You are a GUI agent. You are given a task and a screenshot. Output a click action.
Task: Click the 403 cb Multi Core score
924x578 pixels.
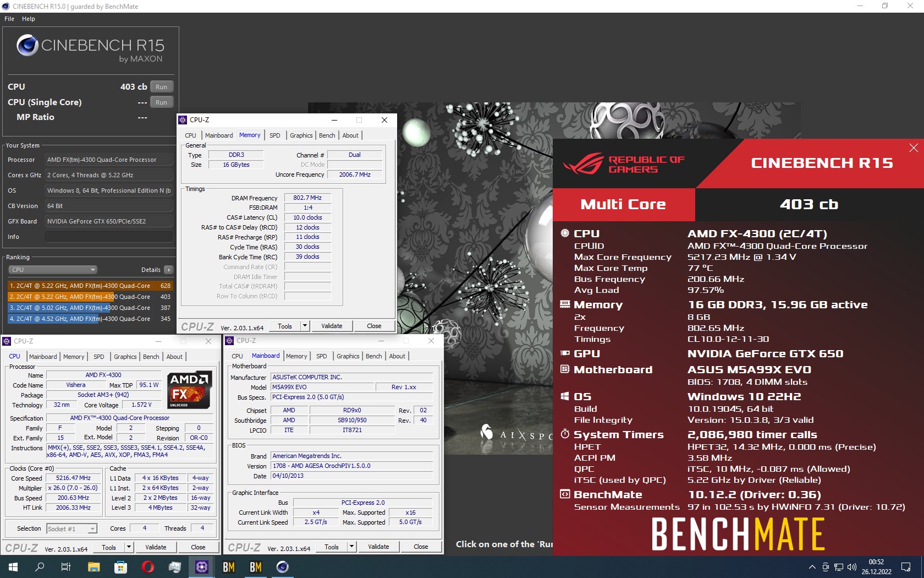coord(809,205)
